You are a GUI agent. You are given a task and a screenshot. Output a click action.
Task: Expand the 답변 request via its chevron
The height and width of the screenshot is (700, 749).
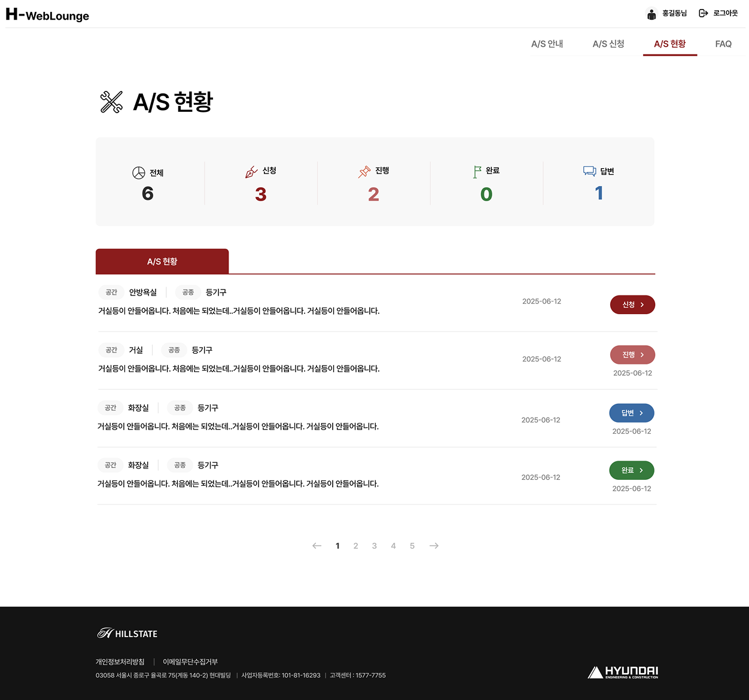coord(640,413)
